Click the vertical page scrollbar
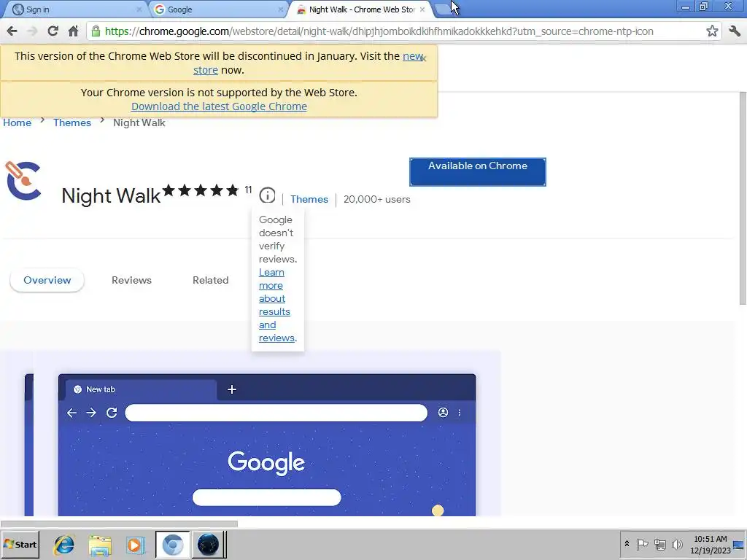Image resolution: width=747 pixels, height=560 pixels. point(742,198)
